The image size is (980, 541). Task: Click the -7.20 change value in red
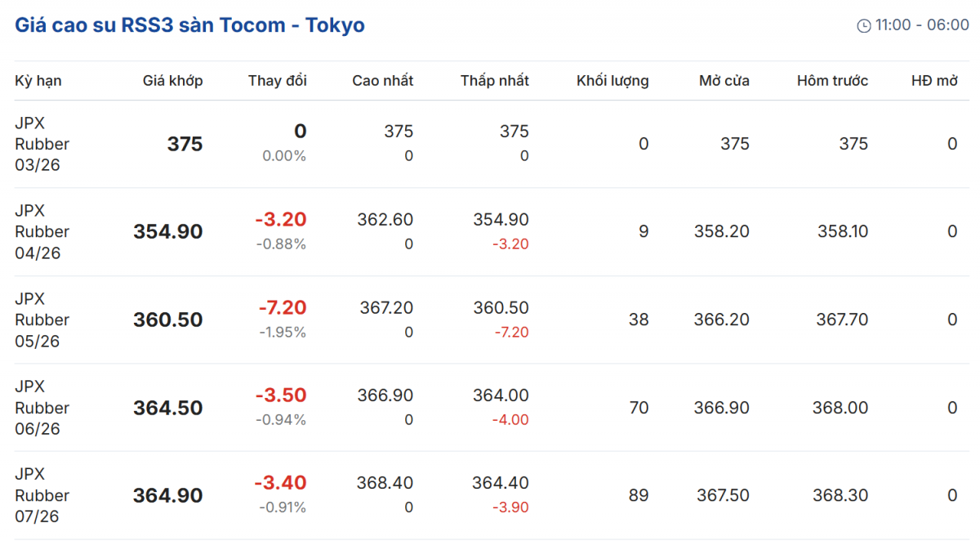pos(283,308)
